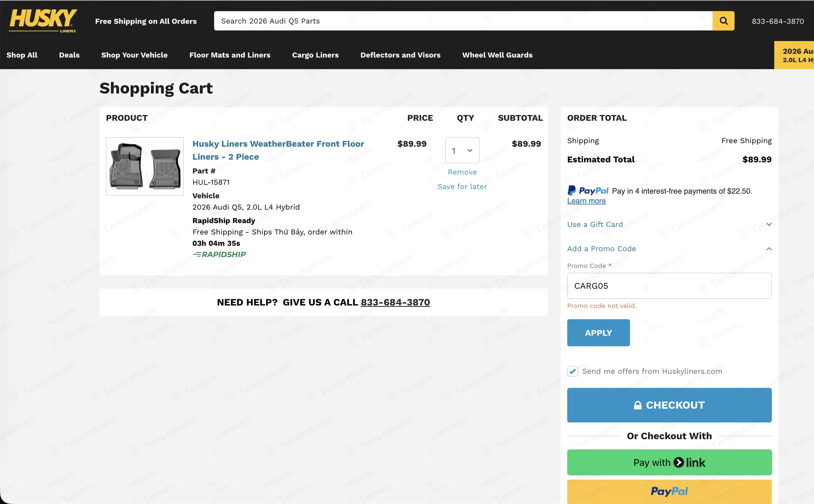This screenshot has height=504, width=814.
Task: Click the Promo code not valid message
Action: point(602,306)
